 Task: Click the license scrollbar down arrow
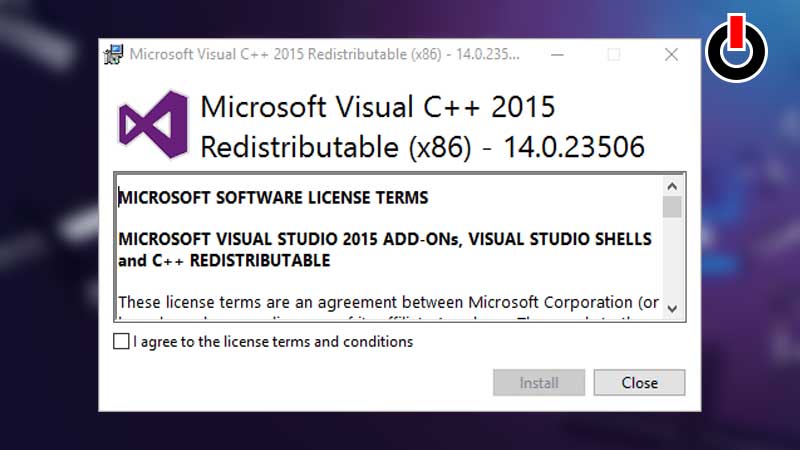pyautogui.click(x=672, y=309)
